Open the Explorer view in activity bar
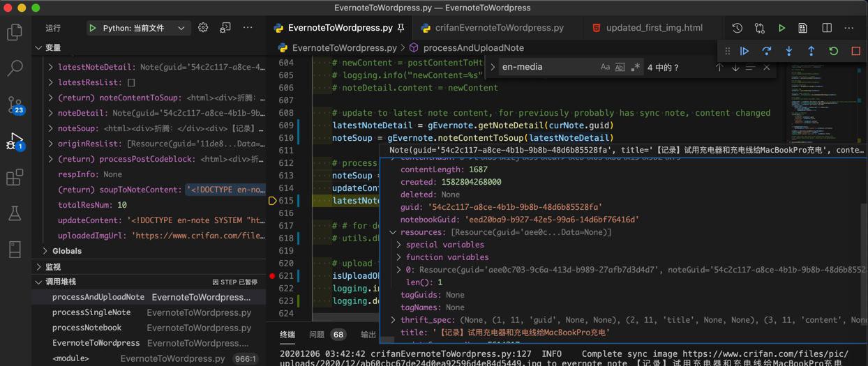 pyautogui.click(x=15, y=32)
